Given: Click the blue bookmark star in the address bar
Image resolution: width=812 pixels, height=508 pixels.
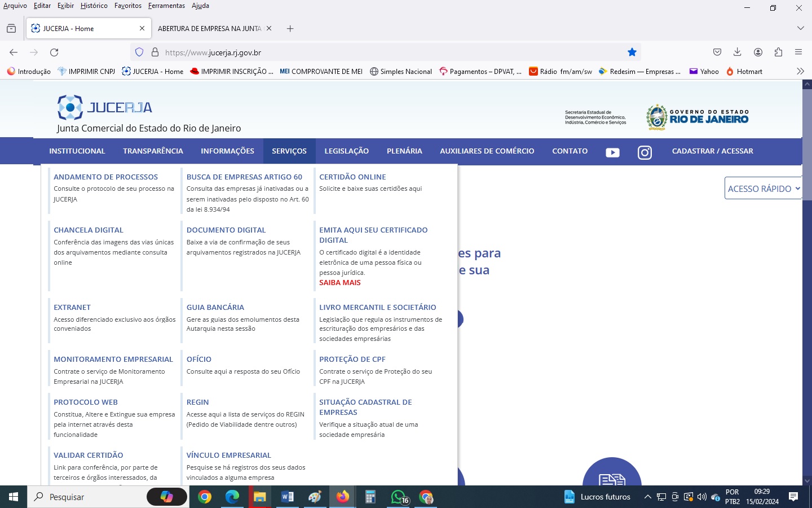Looking at the screenshot, I should pyautogui.click(x=632, y=52).
